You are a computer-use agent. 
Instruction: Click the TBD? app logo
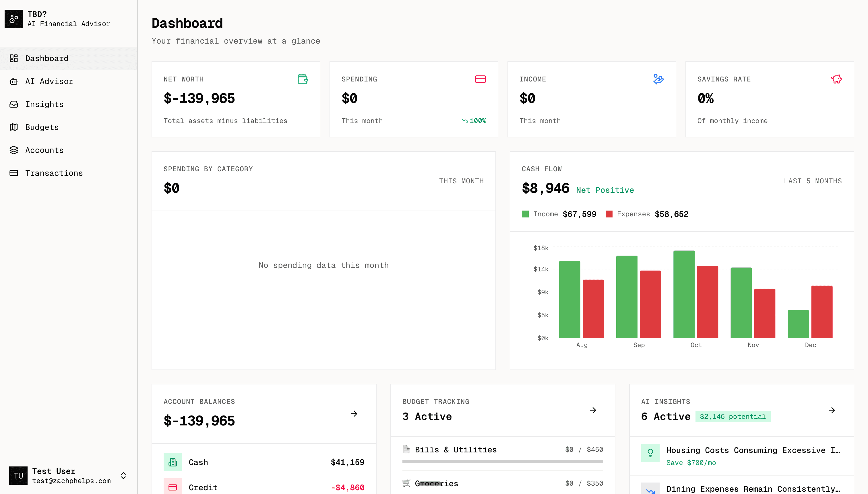tap(13, 19)
